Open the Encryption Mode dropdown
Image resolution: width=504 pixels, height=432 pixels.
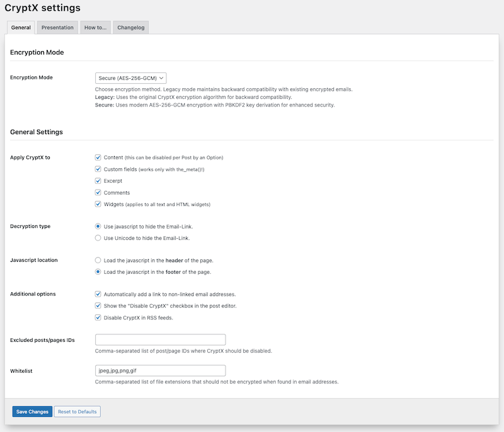[x=131, y=78]
